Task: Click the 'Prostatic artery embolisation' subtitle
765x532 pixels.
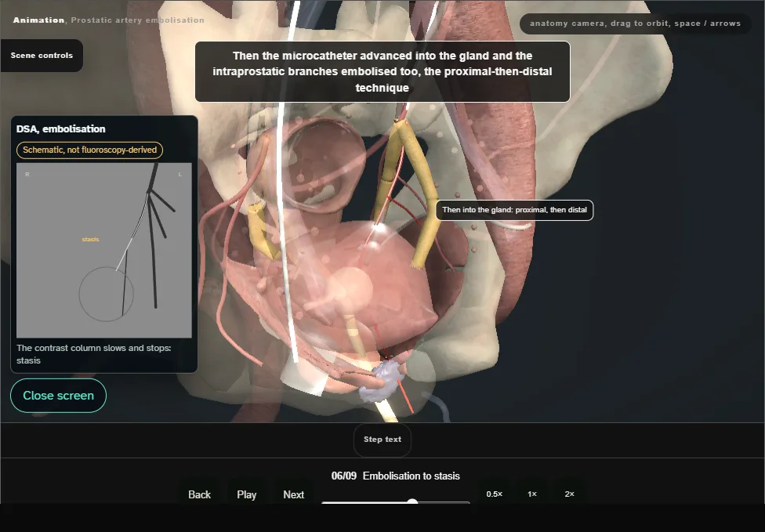Action: (138, 20)
